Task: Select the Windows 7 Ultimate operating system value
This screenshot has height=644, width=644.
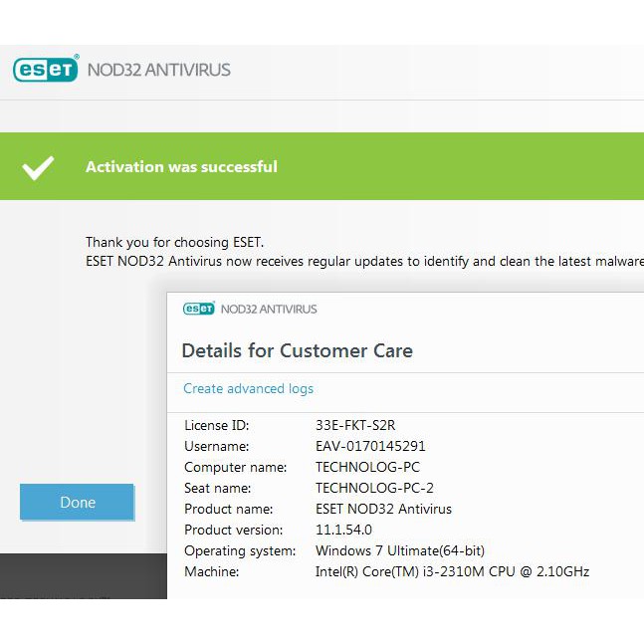Action: 400,550
